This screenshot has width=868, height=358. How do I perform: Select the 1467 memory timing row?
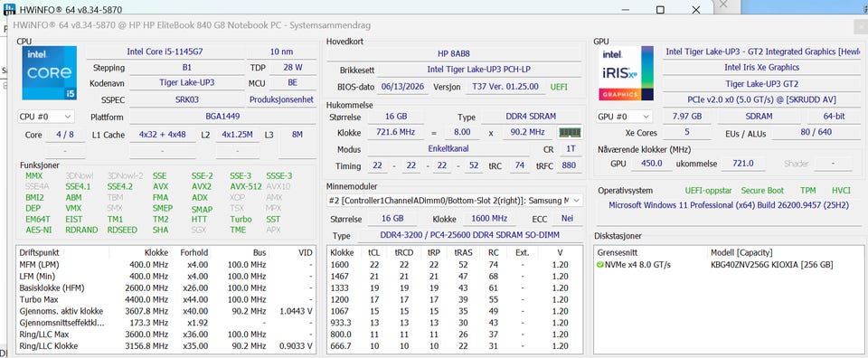[454, 276]
